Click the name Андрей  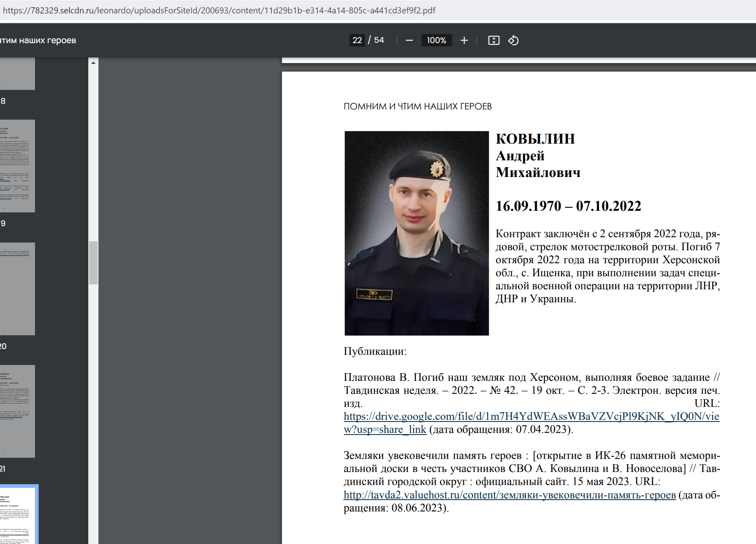(520, 156)
